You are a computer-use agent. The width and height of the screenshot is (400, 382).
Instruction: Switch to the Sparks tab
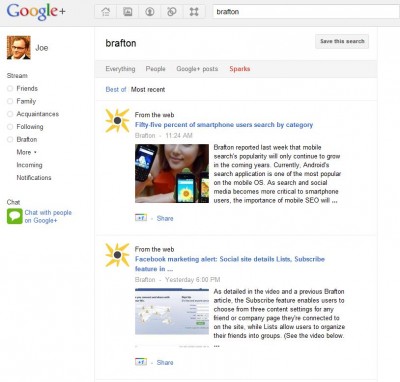240,69
